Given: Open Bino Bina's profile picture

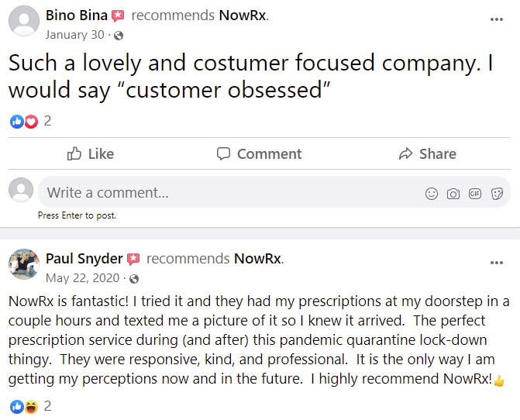Looking at the screenshot, I should (x=23, y=21).
